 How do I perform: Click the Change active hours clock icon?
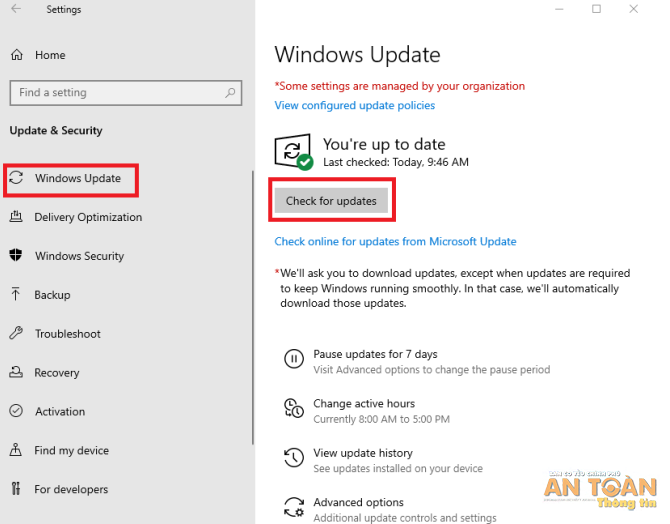(293, 409)
